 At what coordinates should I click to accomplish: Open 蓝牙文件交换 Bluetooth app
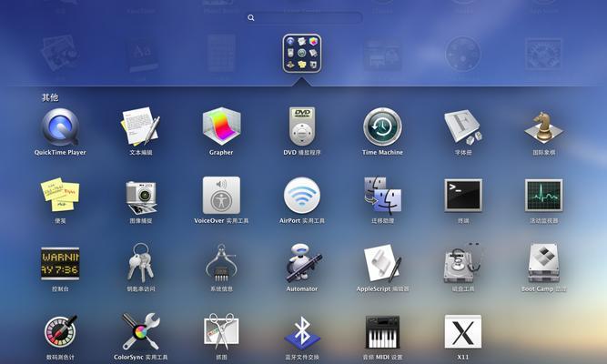(x=302, y=333)
